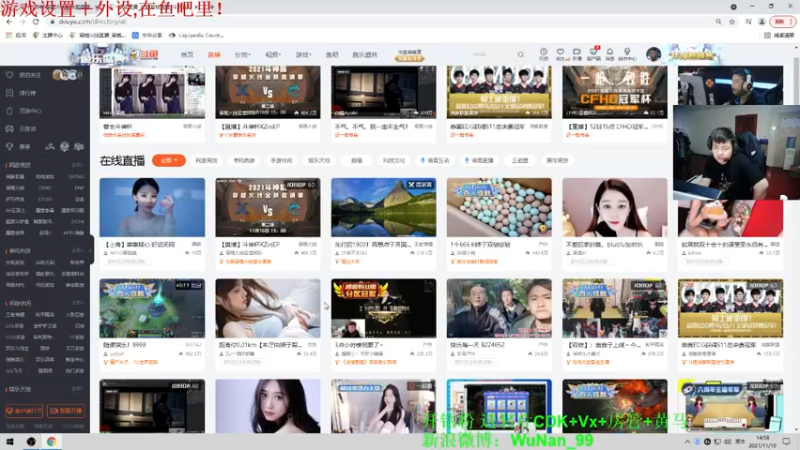Select the 娱乐天地 category filter
800x450 pixels.
pyautogui.click(x=319, y=160)
